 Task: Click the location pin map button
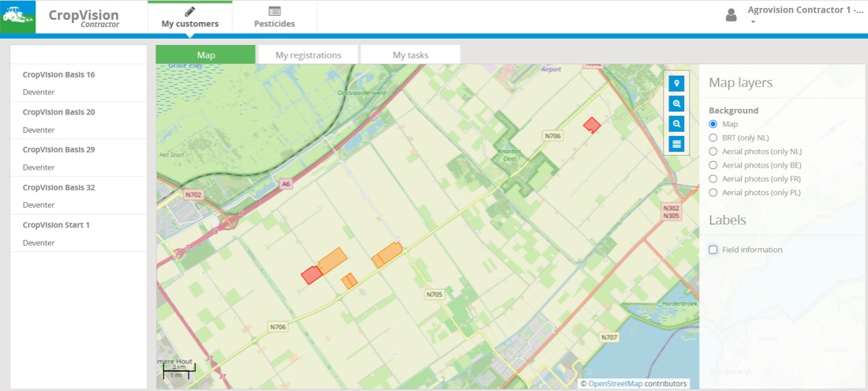(x=676, y=84)
